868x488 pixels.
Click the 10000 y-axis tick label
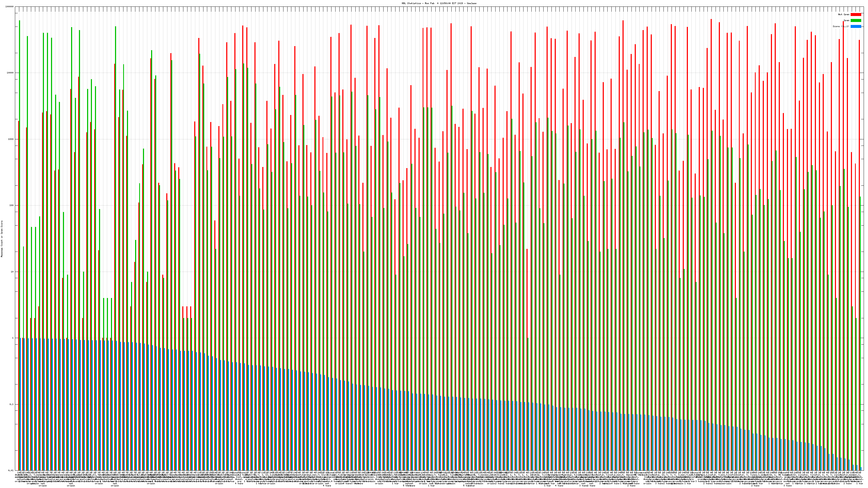(11, 73)
